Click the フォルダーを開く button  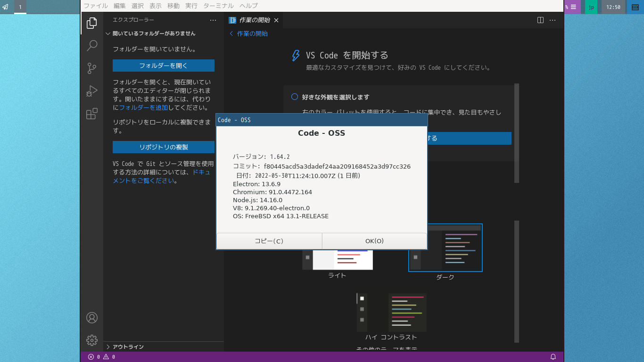pos(164,66)
